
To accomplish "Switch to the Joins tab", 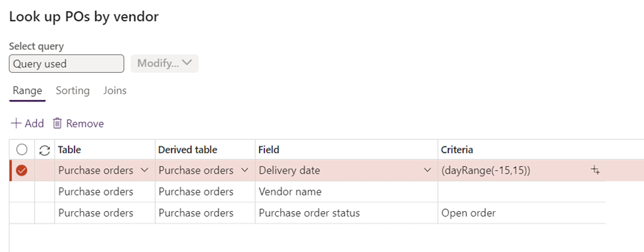I will (x=114, y=91).
